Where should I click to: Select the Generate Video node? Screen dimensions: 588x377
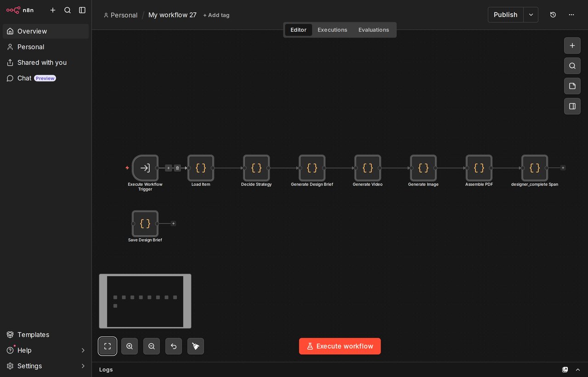pos(367,168)
